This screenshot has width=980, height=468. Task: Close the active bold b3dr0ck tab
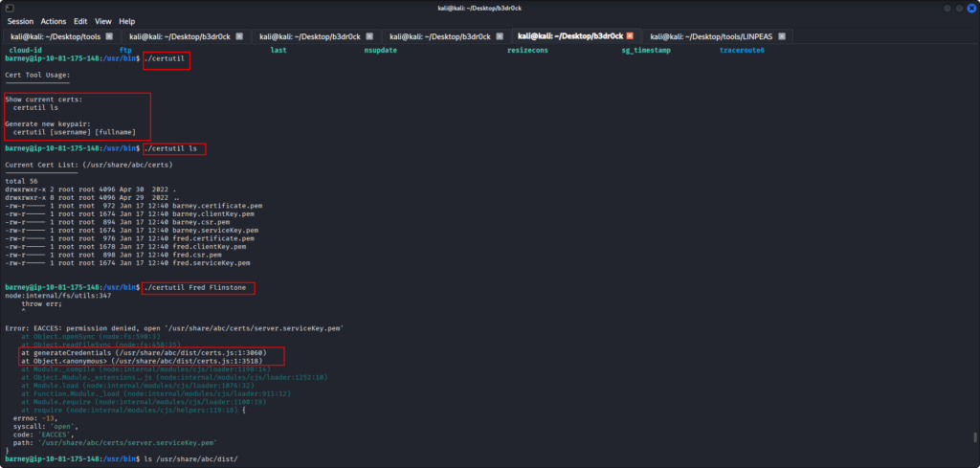630,36
